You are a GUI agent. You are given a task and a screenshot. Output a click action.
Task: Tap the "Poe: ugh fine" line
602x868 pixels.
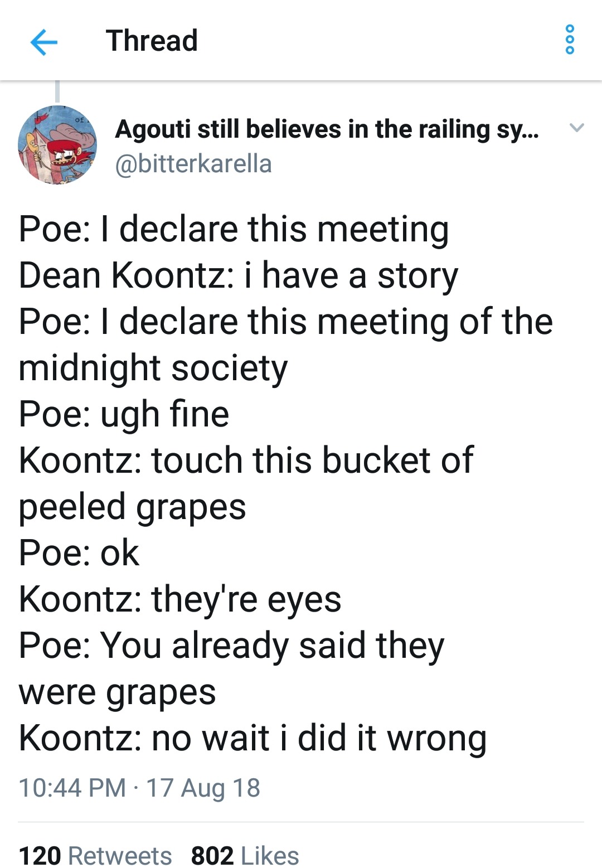pyautogui.click(x=124, y=414)
